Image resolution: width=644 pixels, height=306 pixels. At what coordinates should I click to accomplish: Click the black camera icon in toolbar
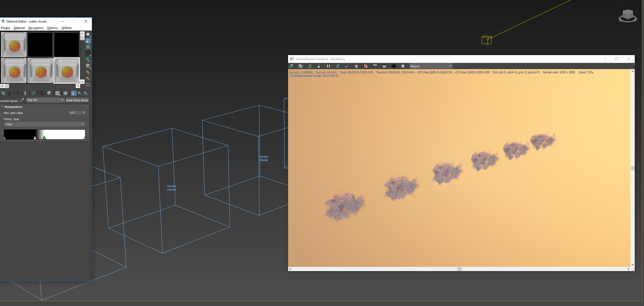[x=393, y=66]
